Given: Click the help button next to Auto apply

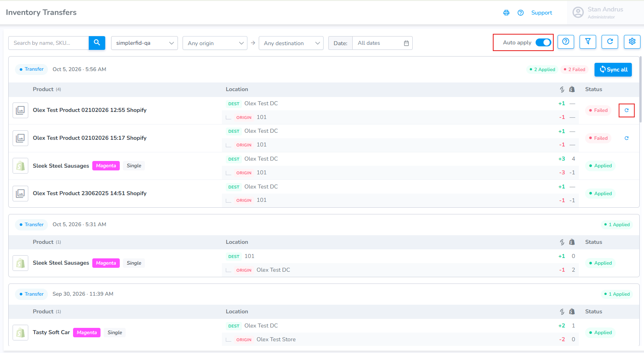Looking at the screenshot, I should tap(566, 42).
